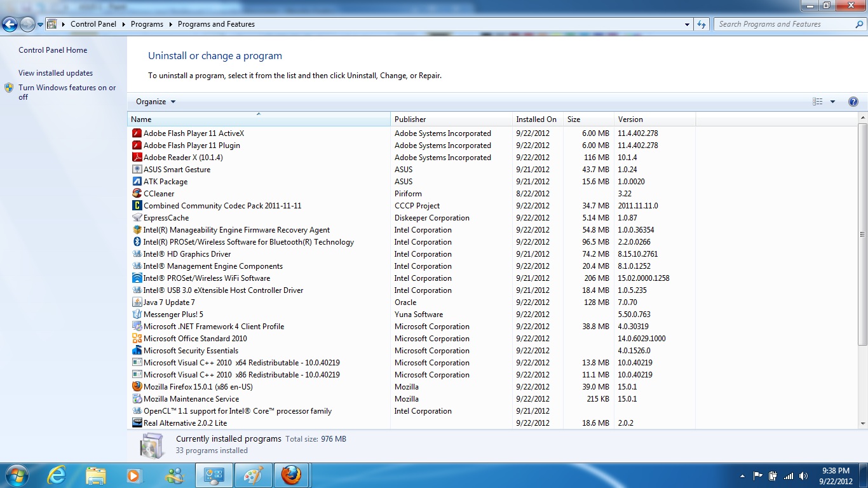The image size is (868, 488).
Task: Click the Action Center flag tray icon
Action: 757,476
